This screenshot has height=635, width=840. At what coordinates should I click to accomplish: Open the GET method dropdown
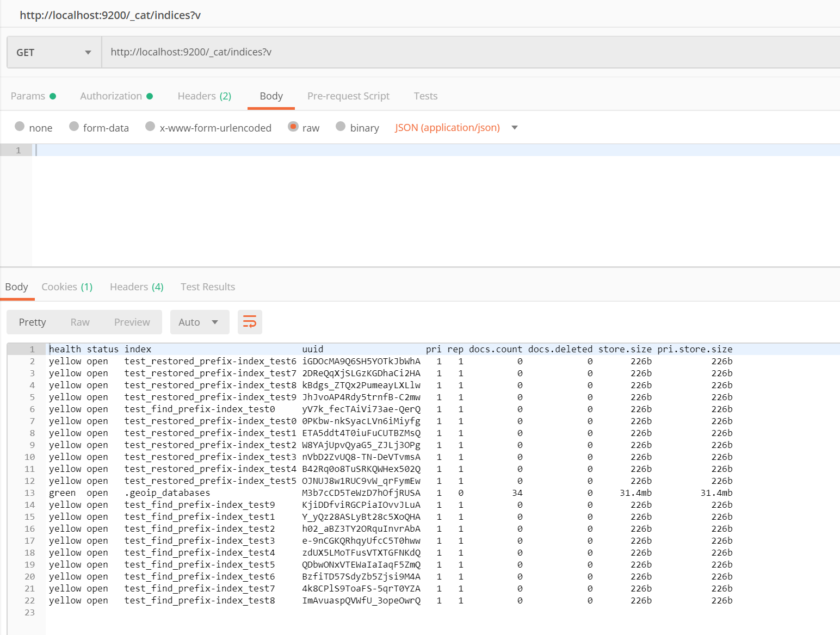pos(54,52)
